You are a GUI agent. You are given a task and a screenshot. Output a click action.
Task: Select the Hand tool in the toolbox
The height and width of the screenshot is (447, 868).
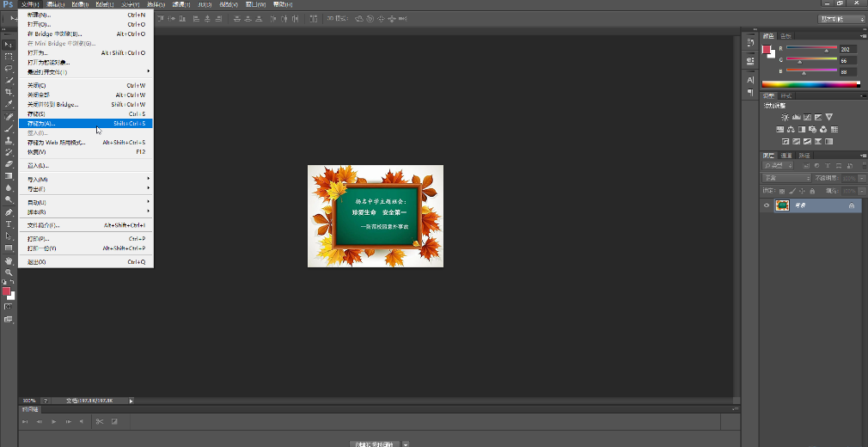click(x=9, y=260)
